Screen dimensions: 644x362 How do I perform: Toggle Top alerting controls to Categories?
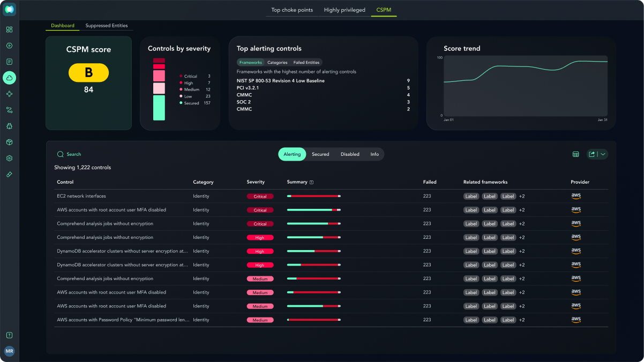[278, 63]
